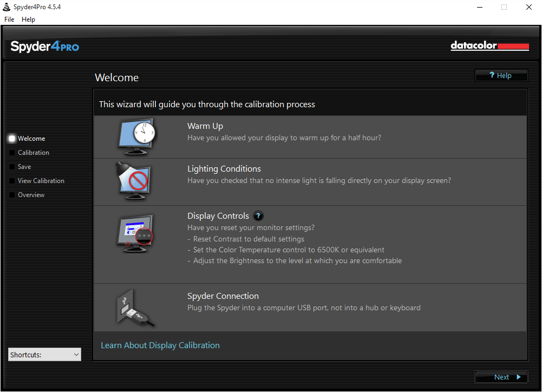Viewport: 542px width, 392px height.
Task: Click 'This wizard will guide you' text
Action: (x=207, y=104)
